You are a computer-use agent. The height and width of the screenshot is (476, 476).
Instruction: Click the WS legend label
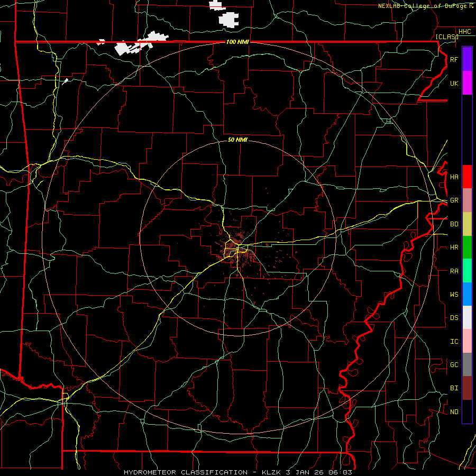coord(454,295)
